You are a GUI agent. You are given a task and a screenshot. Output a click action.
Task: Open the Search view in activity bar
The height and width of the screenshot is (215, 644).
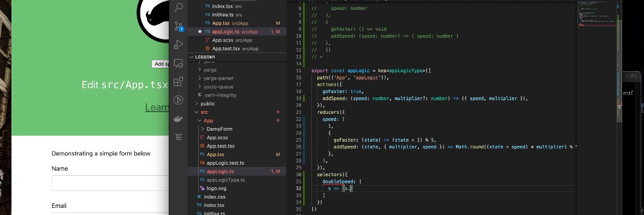click(x=179, y=8)
